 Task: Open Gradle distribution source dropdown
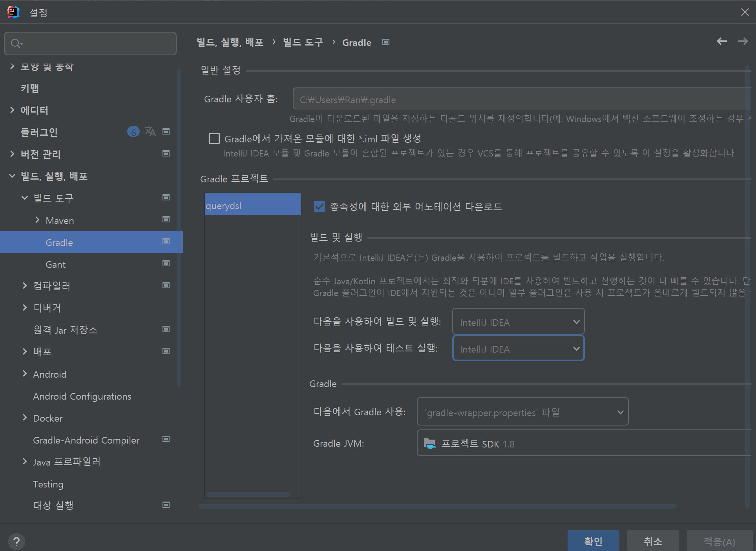522,412
